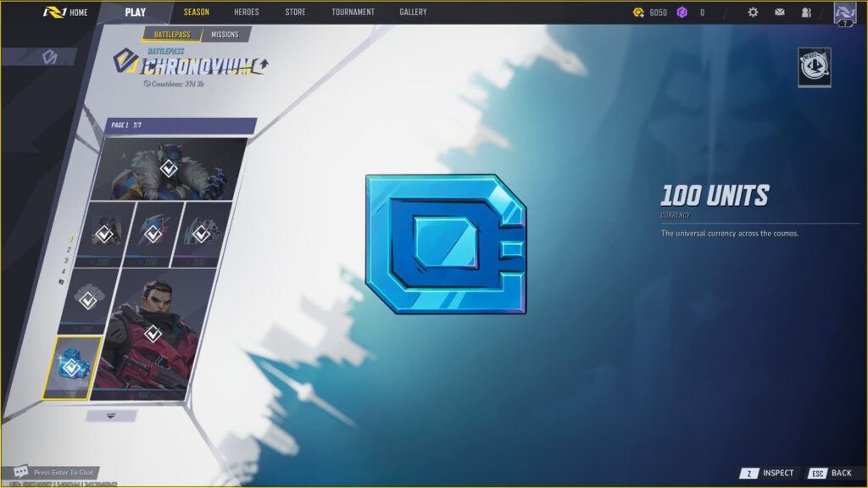868x488 pixels.
Task: Open the friends list icon
Action: pyautogui.click(x=807, y=12)
